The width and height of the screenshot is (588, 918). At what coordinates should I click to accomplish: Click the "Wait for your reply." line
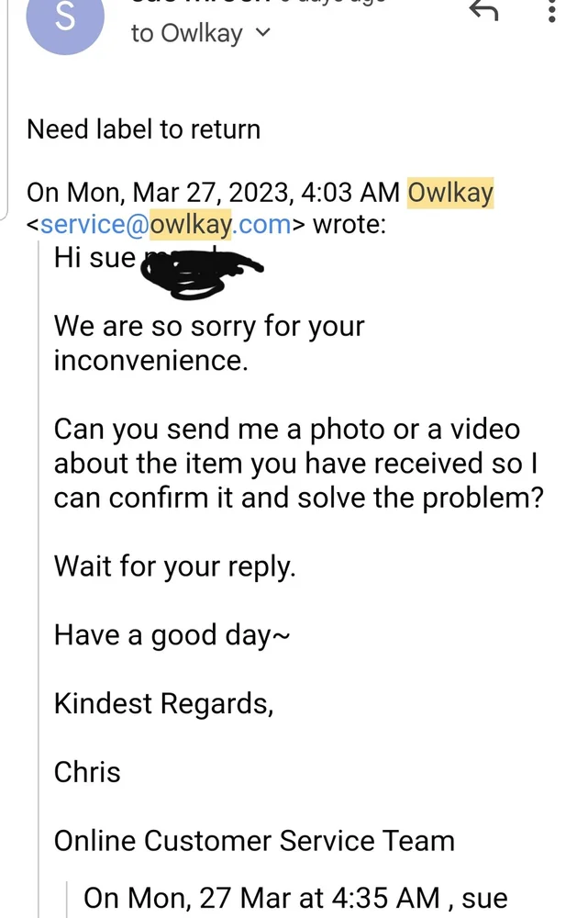click(174, 565)
